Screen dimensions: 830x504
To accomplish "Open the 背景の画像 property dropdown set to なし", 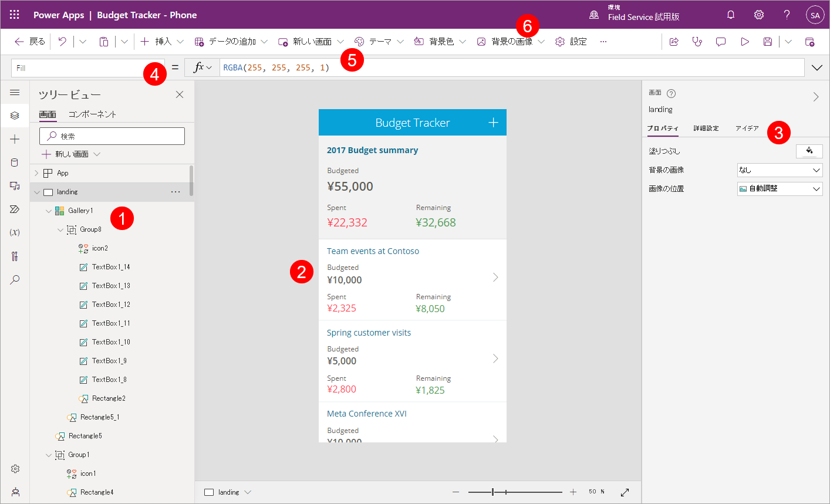I will 780,170.
